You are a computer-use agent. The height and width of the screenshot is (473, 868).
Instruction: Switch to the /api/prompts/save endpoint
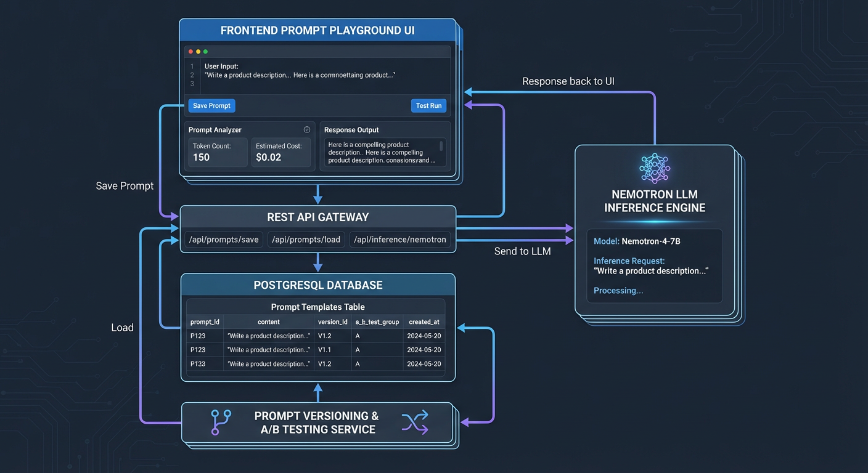[x=223, y=239]
